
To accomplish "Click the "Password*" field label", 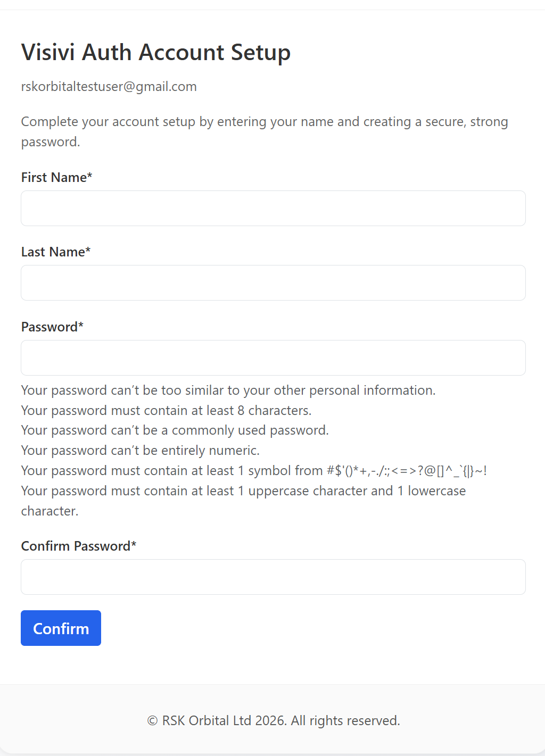I will point(52,327).
